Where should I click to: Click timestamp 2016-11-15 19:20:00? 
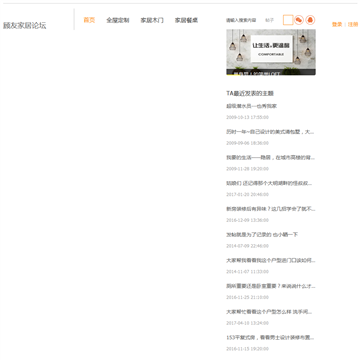click(x=247, y=349)
